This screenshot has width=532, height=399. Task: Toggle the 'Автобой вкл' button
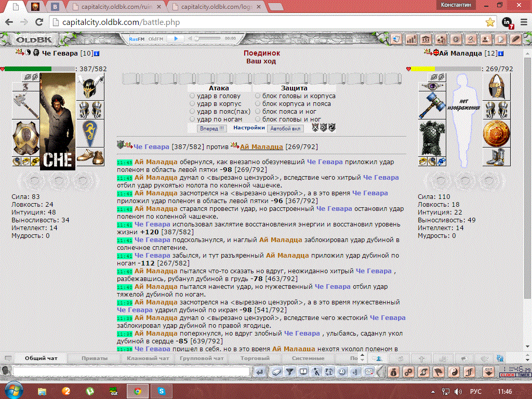285,129
